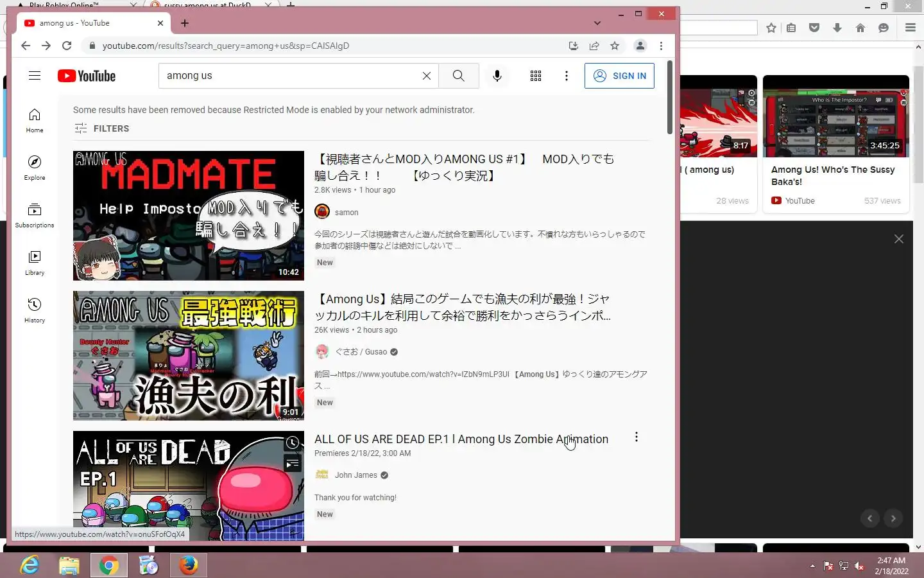Open Explore in sidebar
The height and width of the screenshot is (578, 924).
click(x=35, y=168)
